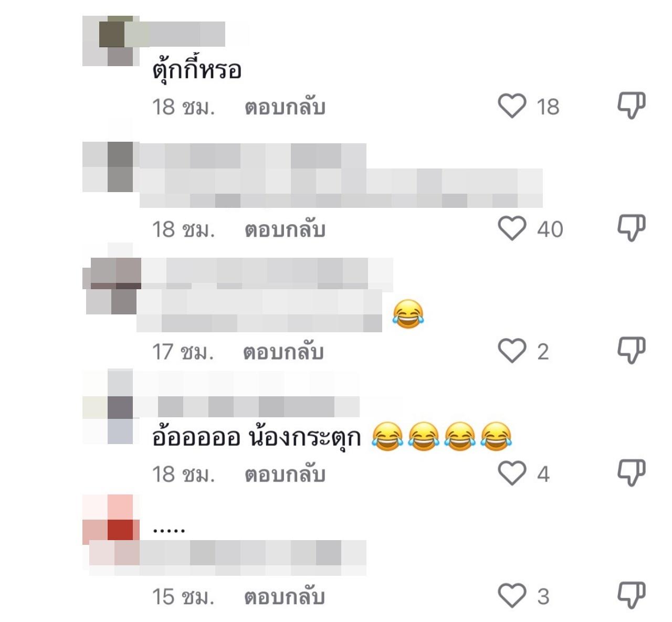672x622 pixels.
Task: Dislike the ตุ้กกี้หรอ comment
Action: tap(631, 106)
